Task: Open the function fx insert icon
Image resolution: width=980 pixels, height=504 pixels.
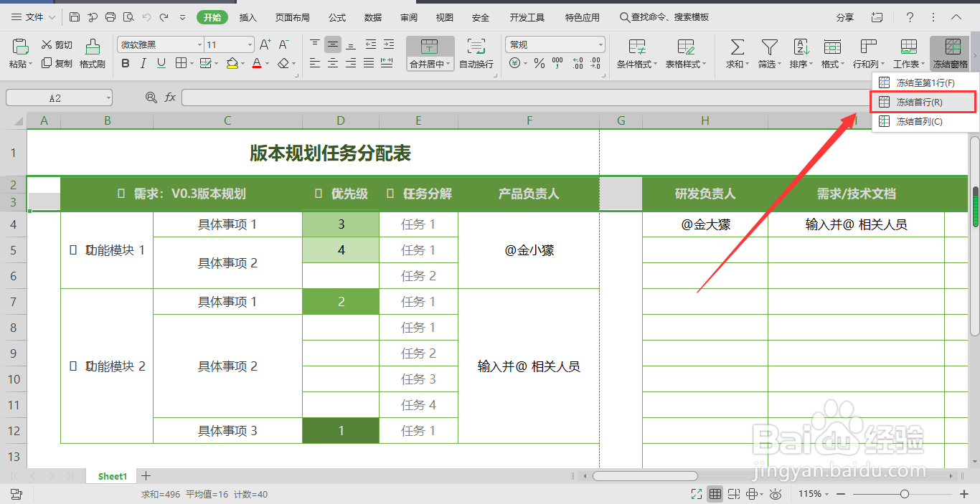Action: (170, 97)
